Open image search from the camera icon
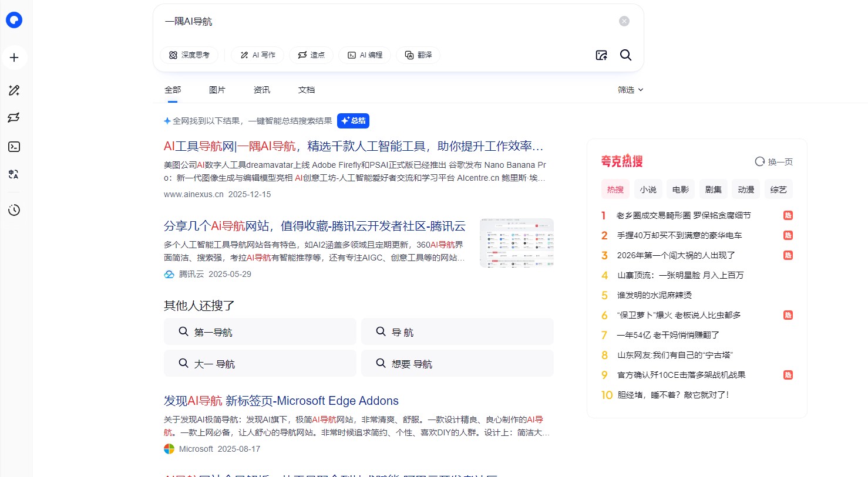 pyautogui.click(x=601, y=55)
